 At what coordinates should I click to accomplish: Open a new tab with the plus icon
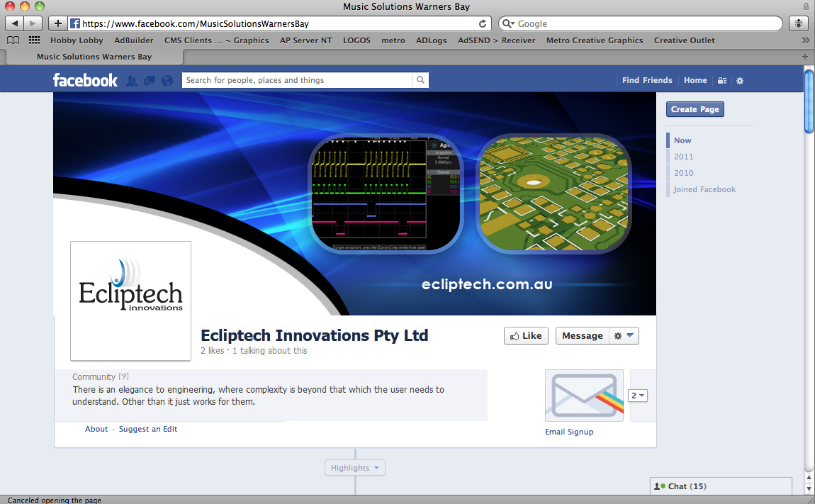click(804, 56)
